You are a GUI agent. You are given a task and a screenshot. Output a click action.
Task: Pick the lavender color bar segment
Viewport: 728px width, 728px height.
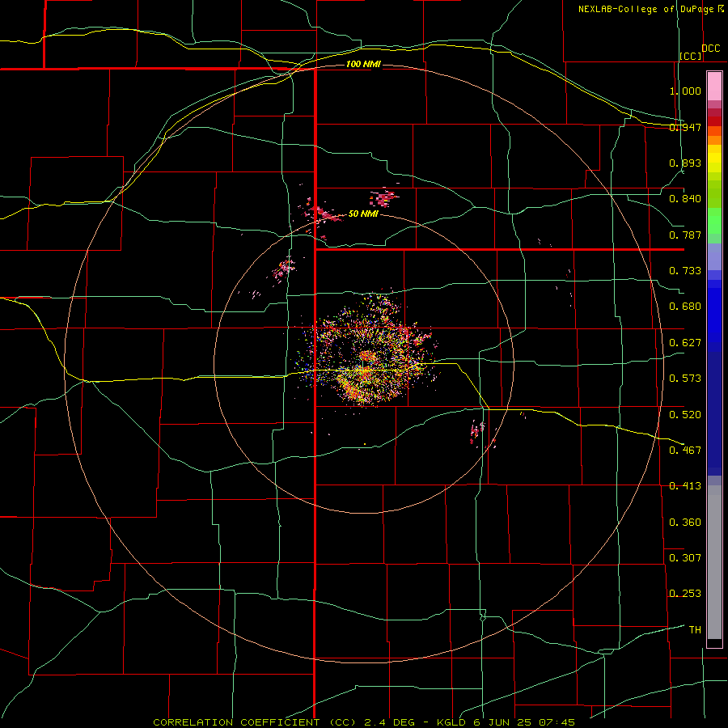(714, 256)
